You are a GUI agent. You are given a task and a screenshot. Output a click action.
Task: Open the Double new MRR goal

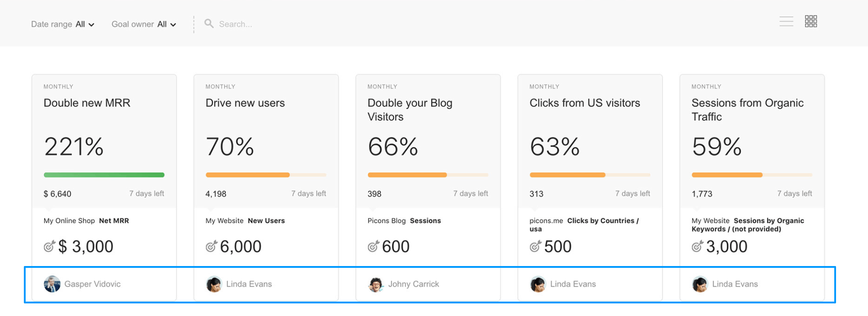(87, 103)
